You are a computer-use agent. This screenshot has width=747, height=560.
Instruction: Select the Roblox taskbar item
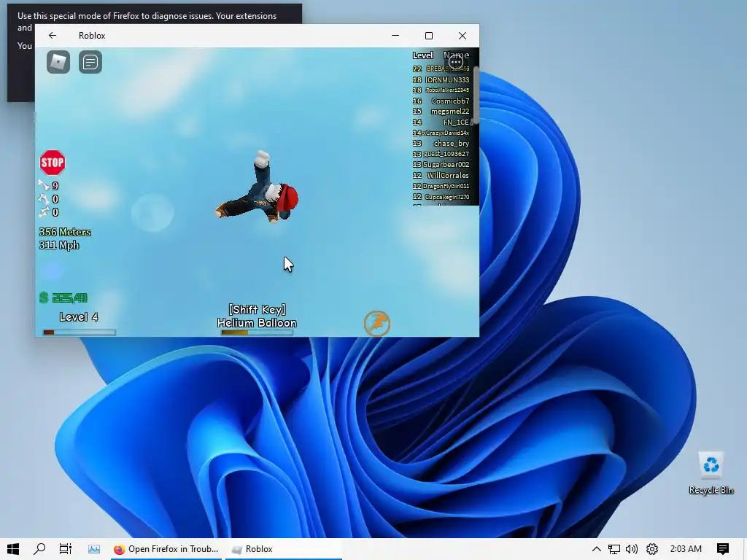point(284,549)
